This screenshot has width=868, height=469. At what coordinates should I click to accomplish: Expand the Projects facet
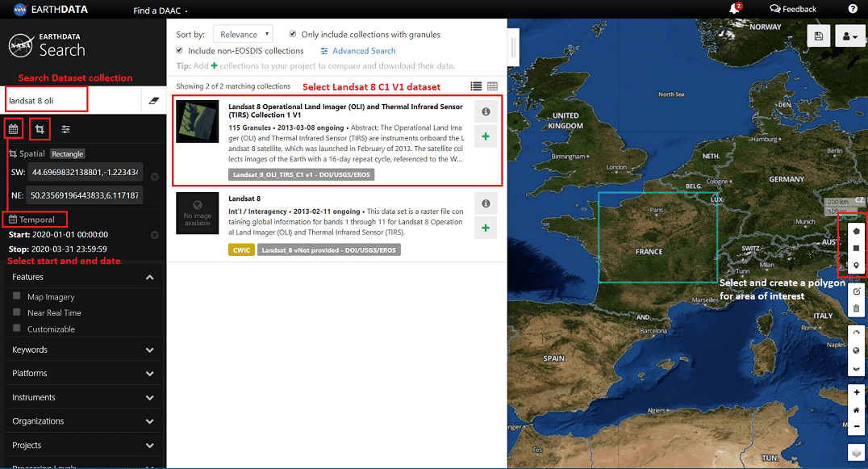point(83,446)
